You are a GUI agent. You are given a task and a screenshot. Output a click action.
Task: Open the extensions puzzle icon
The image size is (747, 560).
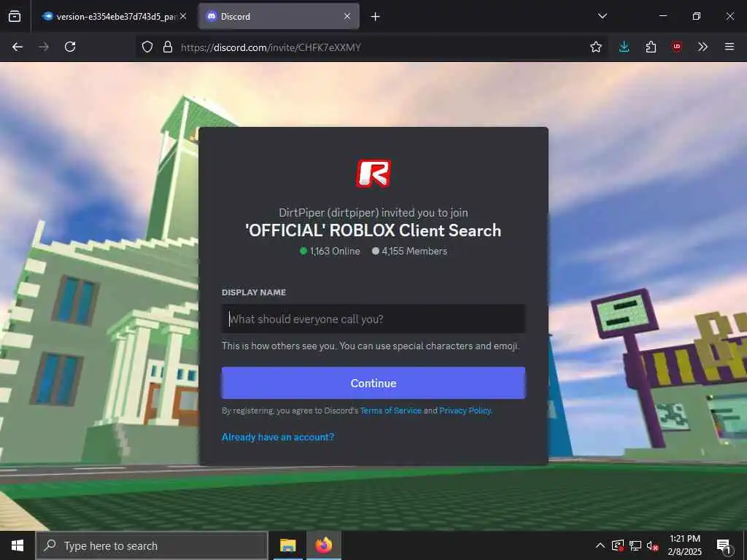(x=651, y=47)
